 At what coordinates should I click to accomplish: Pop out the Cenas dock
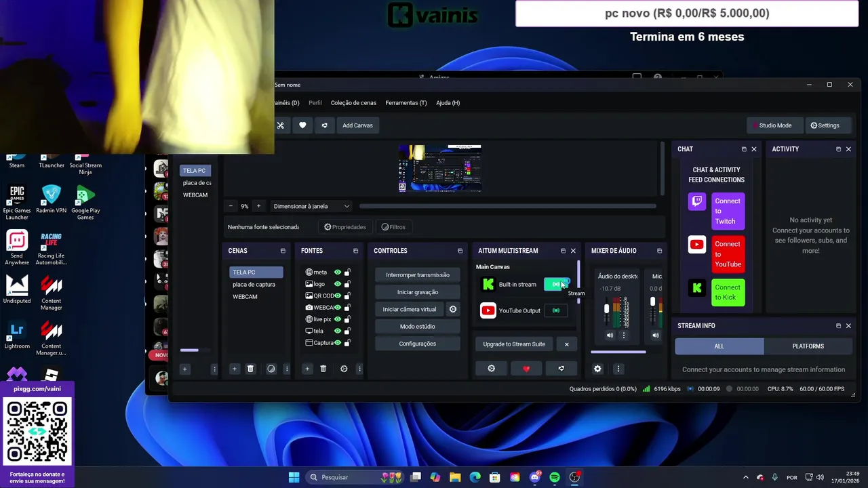coord(283,251)
